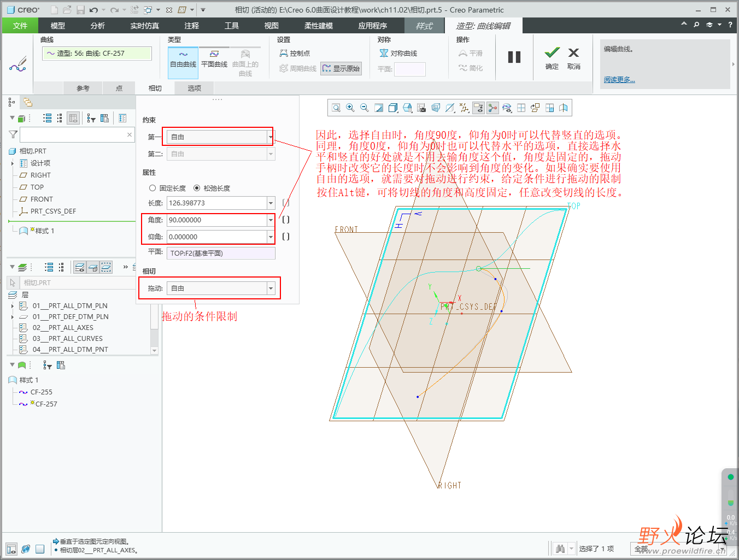Viewport: 739px width, 560px height.
Task: Switch to 模型 ribbon tab
Action: (x=58, y=26)
